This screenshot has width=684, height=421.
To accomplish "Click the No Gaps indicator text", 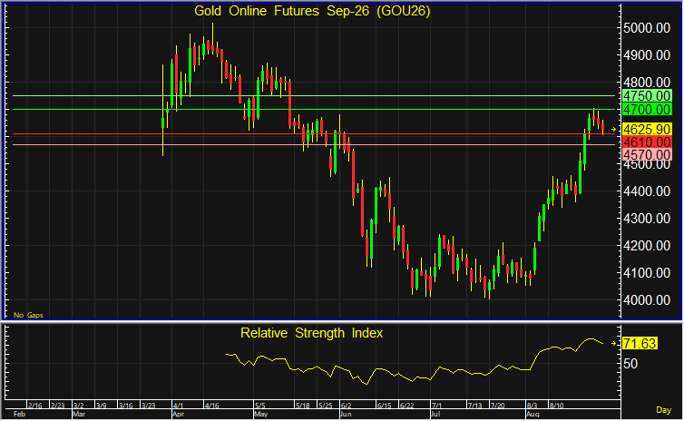I will click(x=28, y=315).
